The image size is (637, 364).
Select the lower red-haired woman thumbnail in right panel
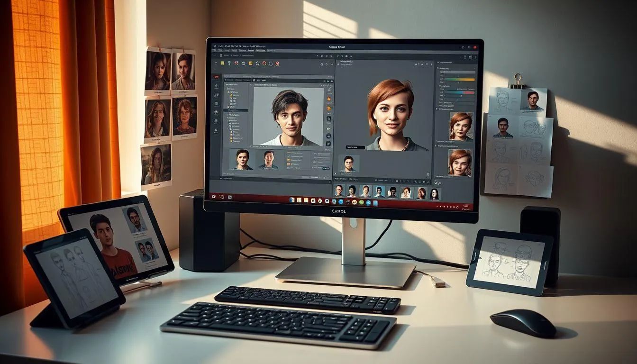(x=461, y=163)
